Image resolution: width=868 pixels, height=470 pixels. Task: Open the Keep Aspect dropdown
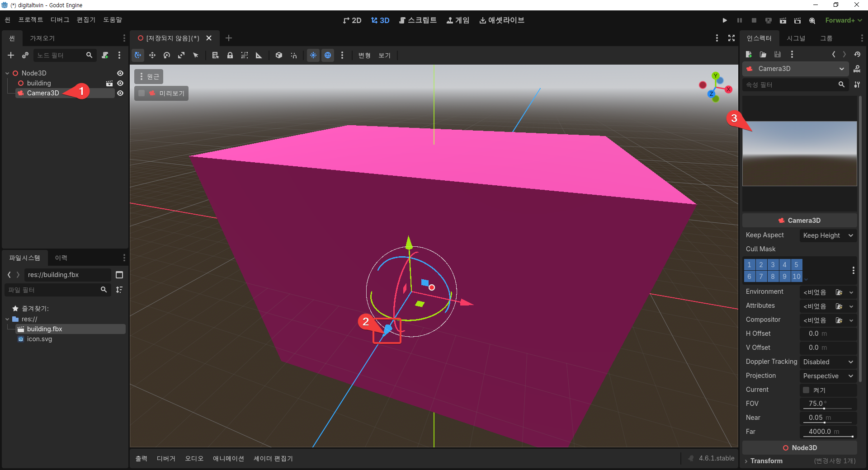[x=828, y=235]
